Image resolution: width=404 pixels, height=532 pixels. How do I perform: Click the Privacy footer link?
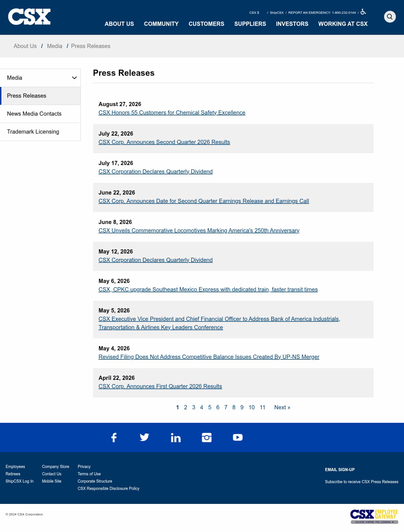[84, 467]
